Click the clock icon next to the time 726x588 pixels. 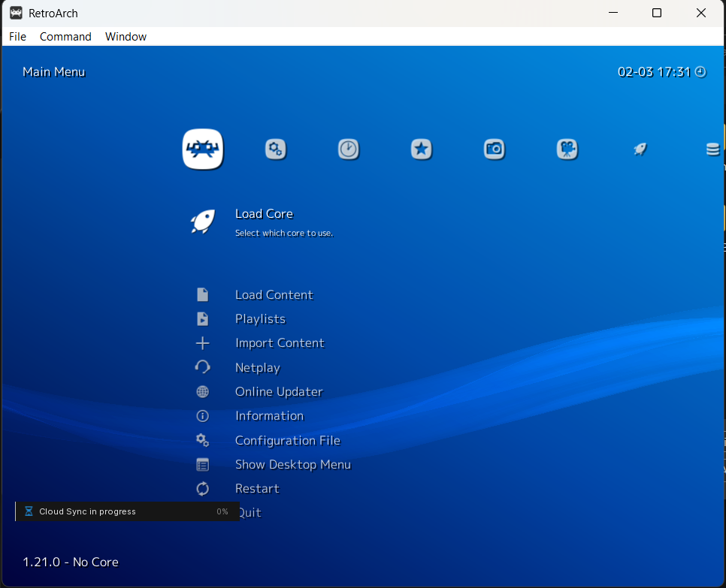[700, 71]
